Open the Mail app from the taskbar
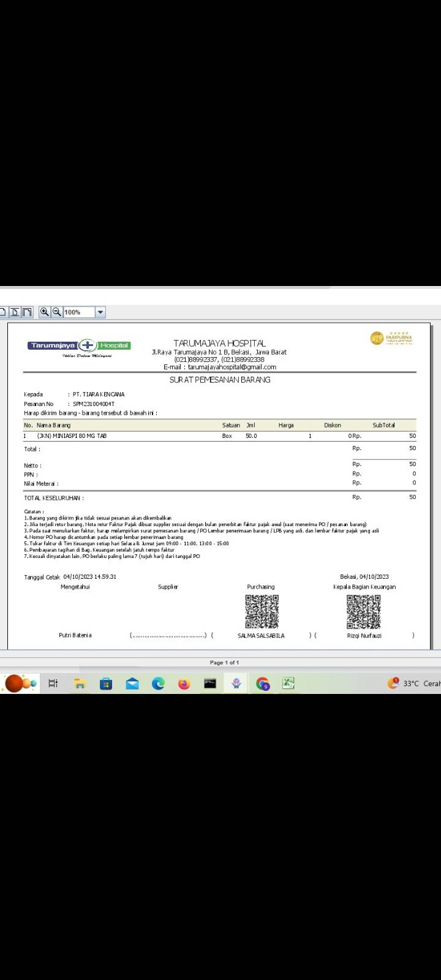 (x=132, y=684)
